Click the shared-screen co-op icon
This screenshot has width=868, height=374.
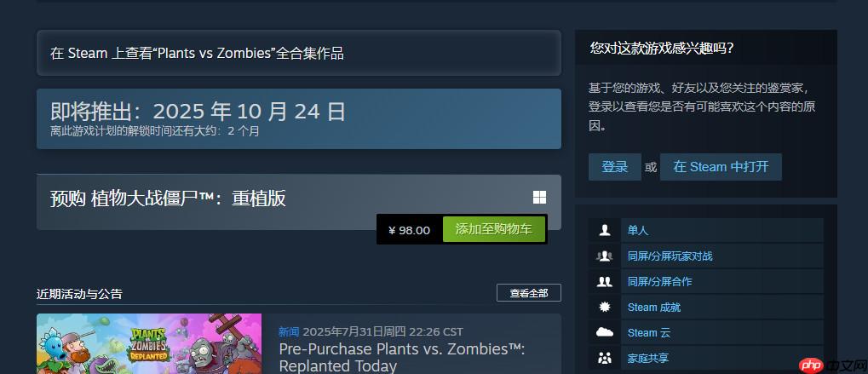point(605,282)
